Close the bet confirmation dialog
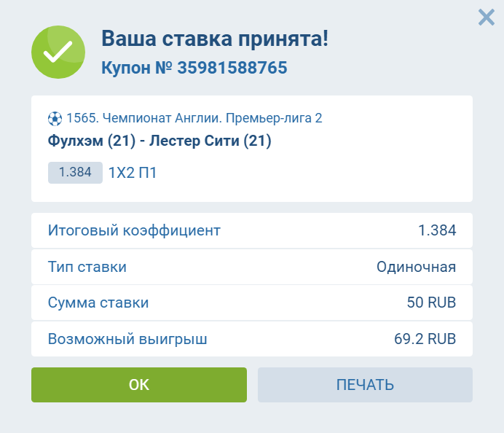504x433 pixels. pos(486,17)
